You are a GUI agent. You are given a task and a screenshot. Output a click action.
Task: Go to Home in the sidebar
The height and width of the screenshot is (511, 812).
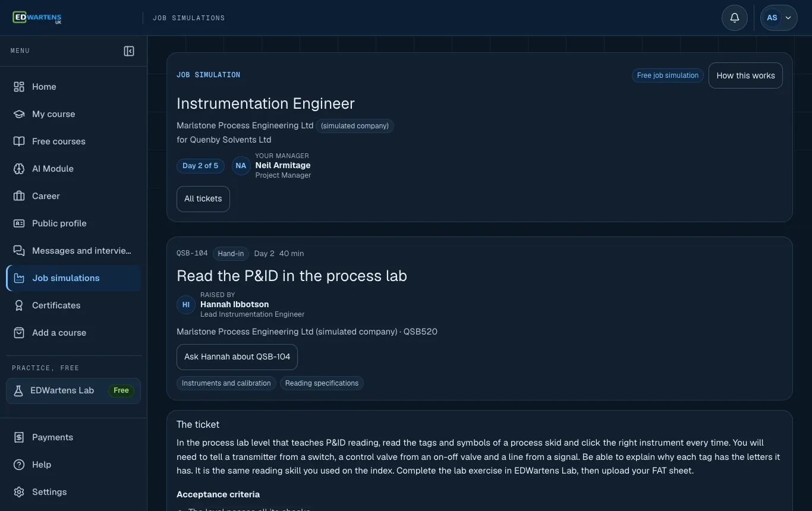(x=74, y=87)
